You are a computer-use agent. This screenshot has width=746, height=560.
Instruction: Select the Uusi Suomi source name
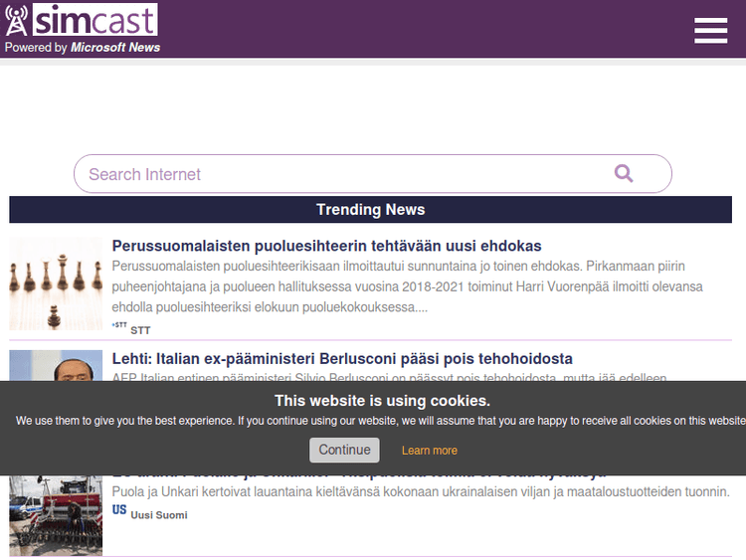click(x=159, y=515)
